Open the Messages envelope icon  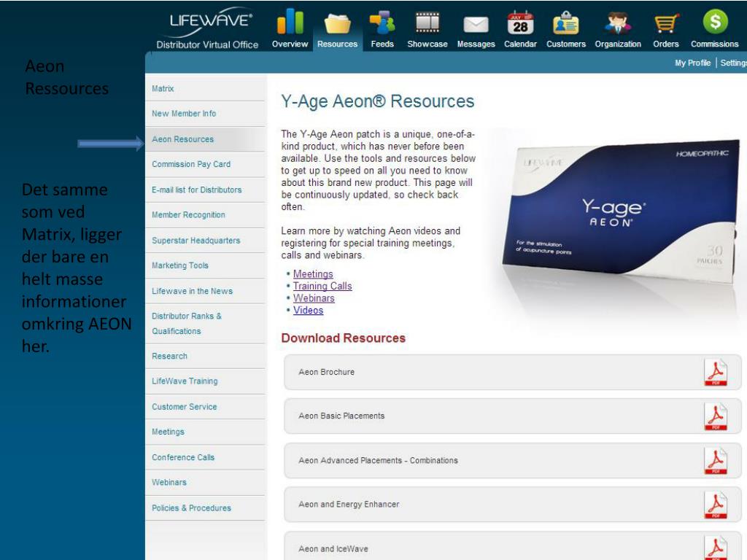476,24
